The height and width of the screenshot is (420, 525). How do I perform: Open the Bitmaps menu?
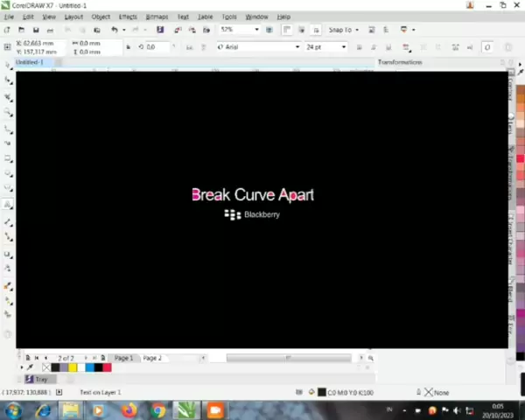pos(157,17)
